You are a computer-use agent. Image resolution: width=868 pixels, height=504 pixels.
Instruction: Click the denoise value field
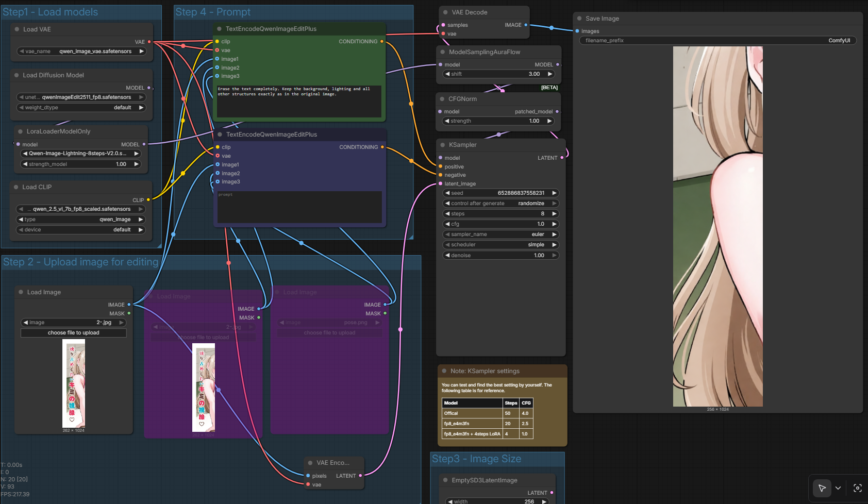pyautogui.click(x=501, y=256)
